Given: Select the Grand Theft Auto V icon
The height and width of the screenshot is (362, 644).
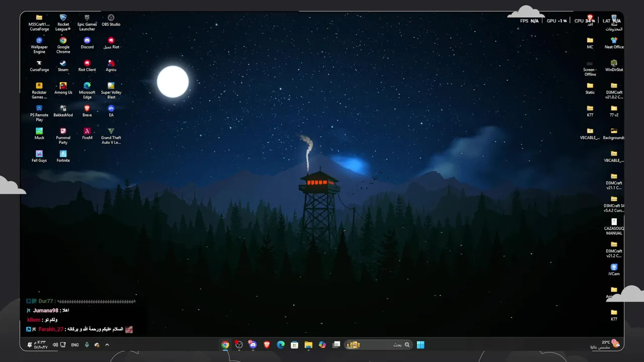Looking at the screenshot, I should tap(111, 136).
